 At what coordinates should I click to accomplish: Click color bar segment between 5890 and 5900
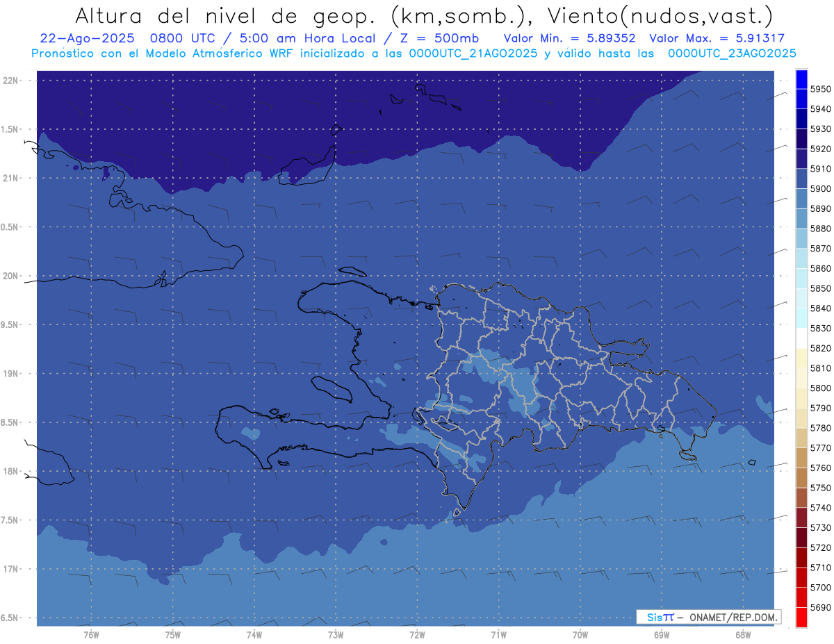(x=801, y=199)
